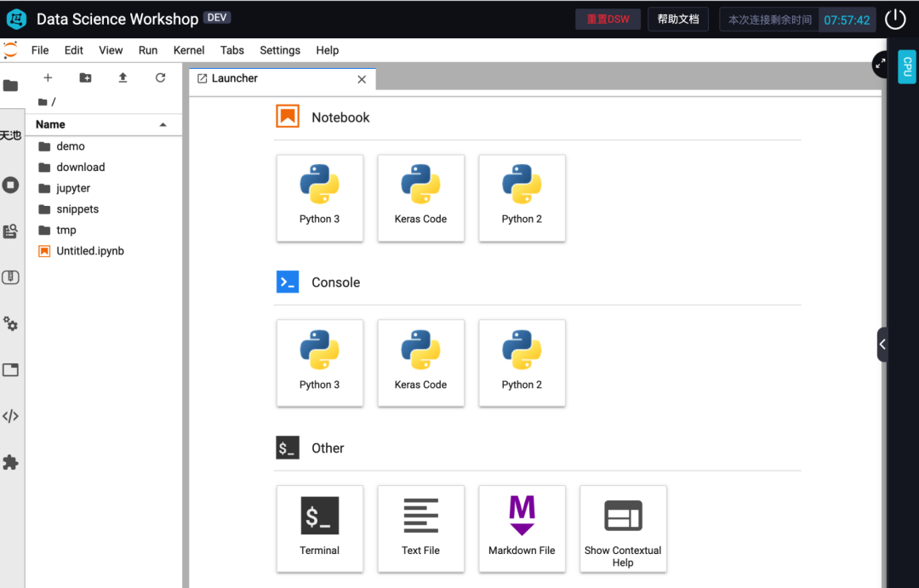This screenshot has height=588, width=919.
Task: Open the dataset search sidebar icon
Action: pyautogui.click(x=10, y=231)
